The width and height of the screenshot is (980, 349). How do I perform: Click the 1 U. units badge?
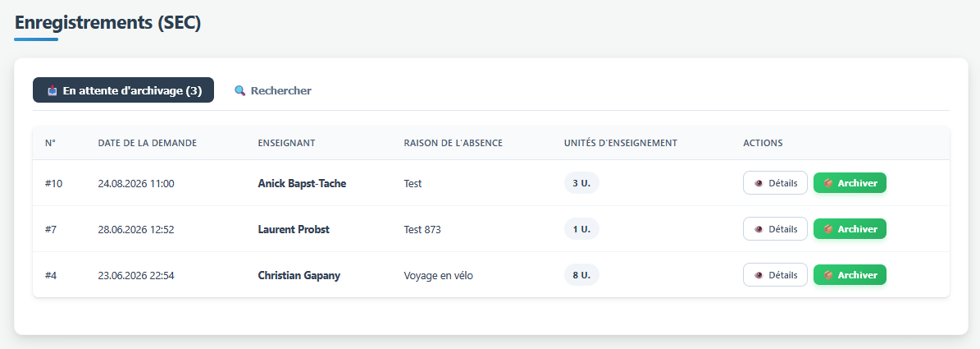581,229
